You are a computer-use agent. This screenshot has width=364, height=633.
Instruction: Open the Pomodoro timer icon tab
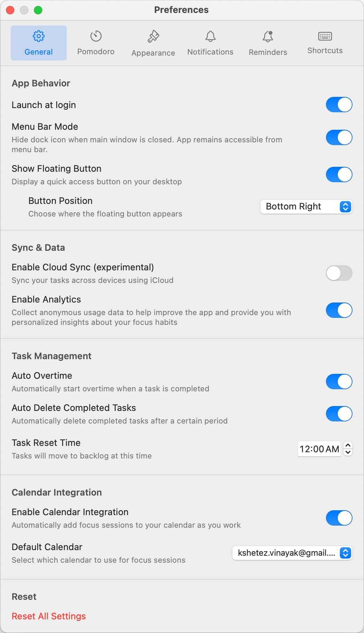[x=96, y=36]
